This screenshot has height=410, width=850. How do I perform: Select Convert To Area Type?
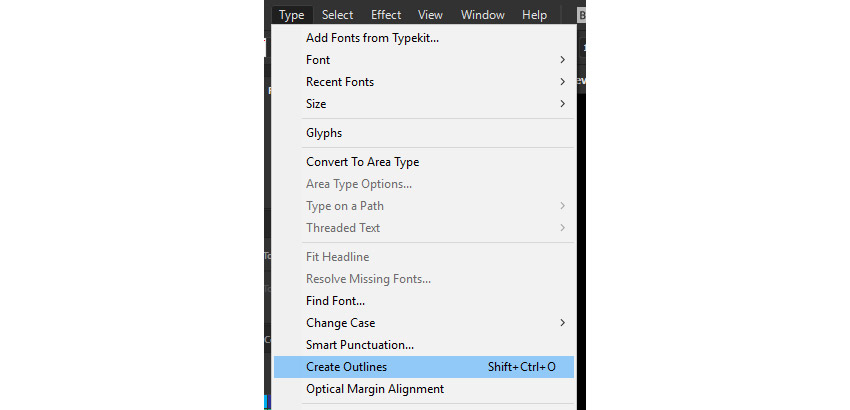pyautogui.click(x=362, y=162)
